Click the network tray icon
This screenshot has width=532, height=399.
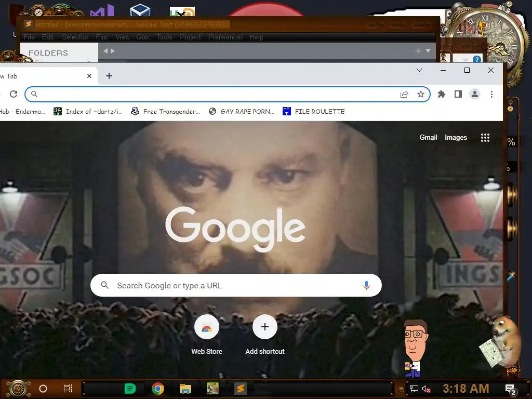point(414,389)
